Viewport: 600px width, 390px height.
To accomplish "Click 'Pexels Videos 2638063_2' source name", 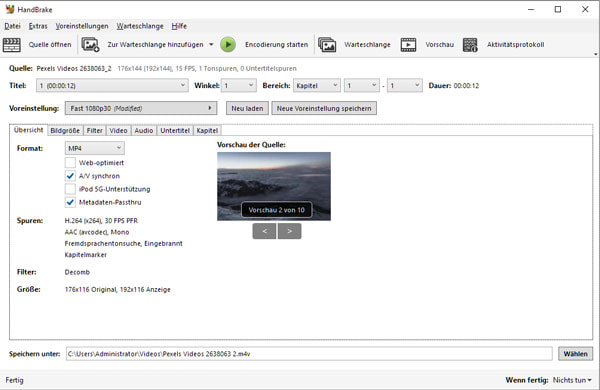I will tap(74, 69).
